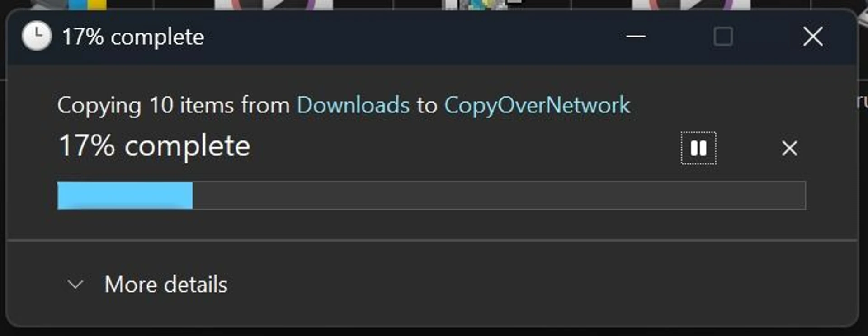Click the blue filled part of progress bar
The width and height of the screenshot is (868, 336).
pos(125,196)
